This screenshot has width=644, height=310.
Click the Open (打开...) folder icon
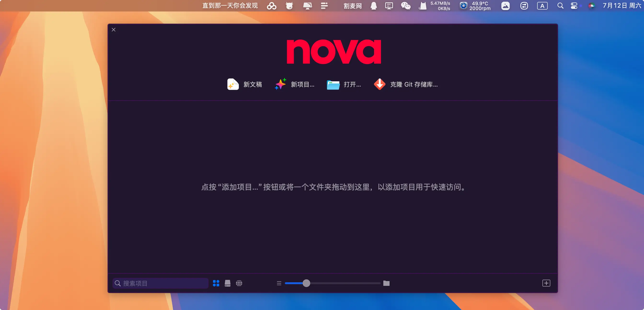tap(333, 85)
